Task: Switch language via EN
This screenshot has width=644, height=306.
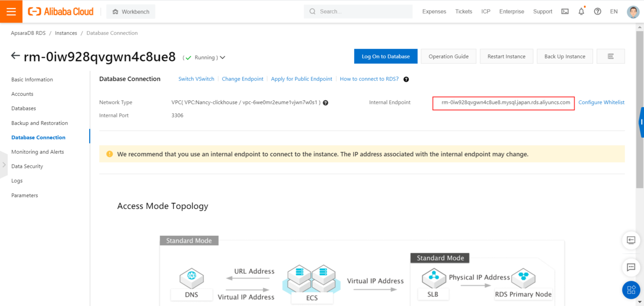Action: point(614,11)
